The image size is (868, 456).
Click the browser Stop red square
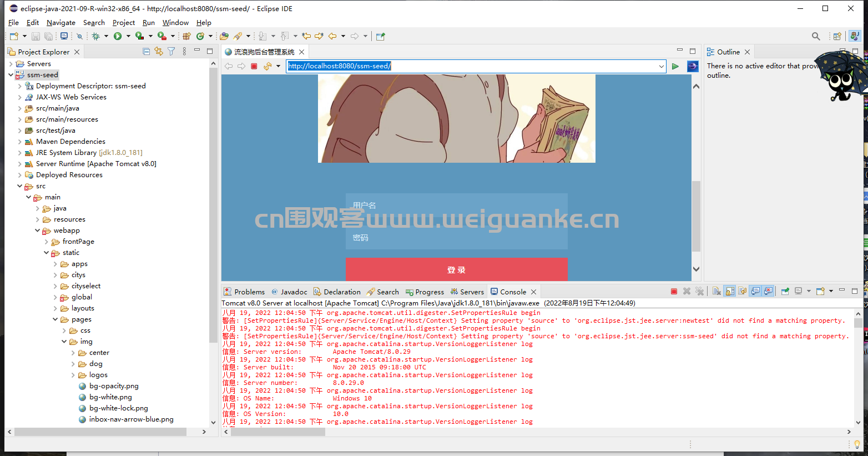tap(254, 66)
